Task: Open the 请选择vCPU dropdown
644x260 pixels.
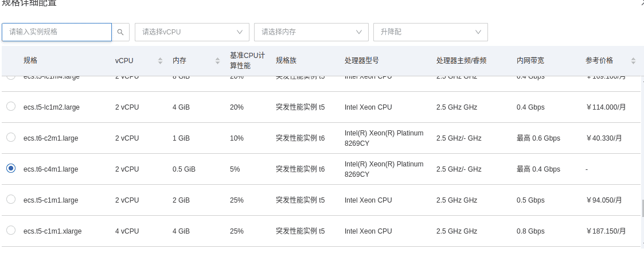Action: [192, 32]
